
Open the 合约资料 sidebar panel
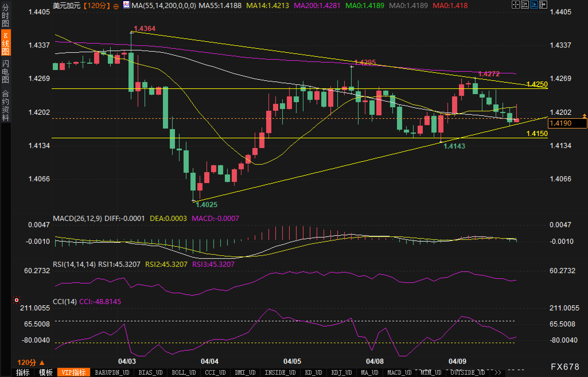(x=5, y=105)
